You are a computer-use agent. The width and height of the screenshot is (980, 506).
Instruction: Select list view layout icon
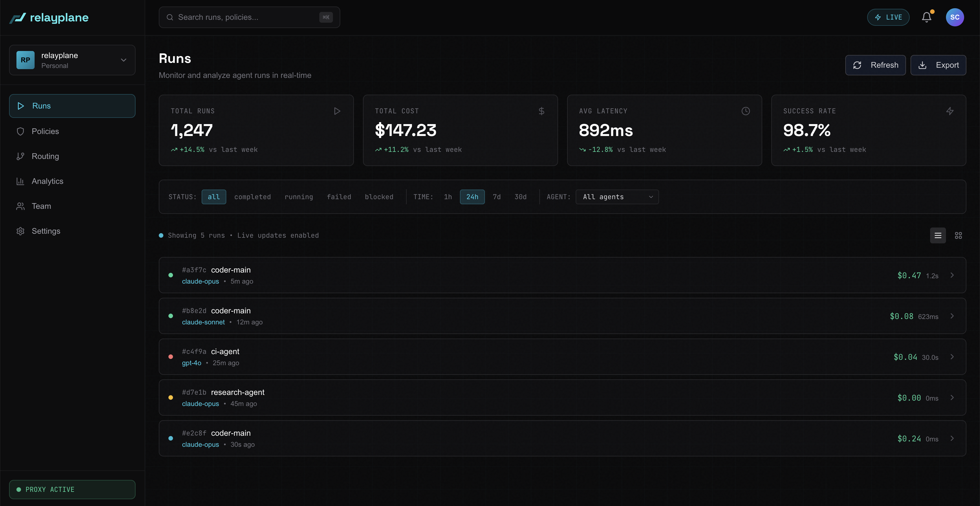(938, 235)
